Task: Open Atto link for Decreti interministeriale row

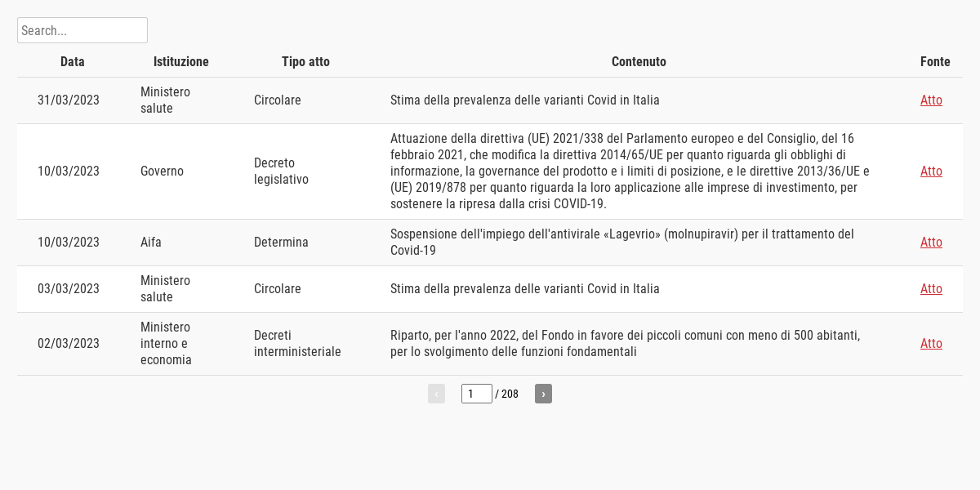Action: [x=931, y=344]
